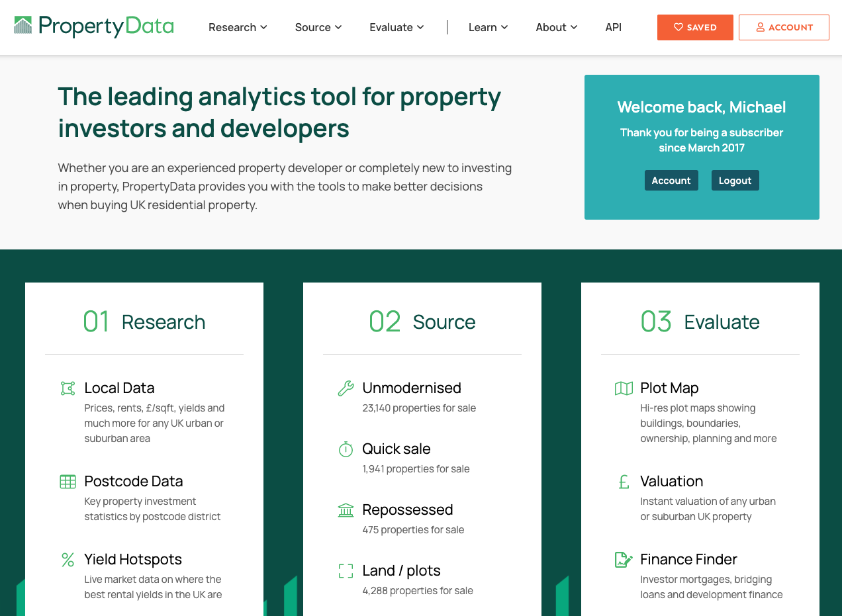
Task: Expand the Source dropdown chevron
Action: click(338, 27)
